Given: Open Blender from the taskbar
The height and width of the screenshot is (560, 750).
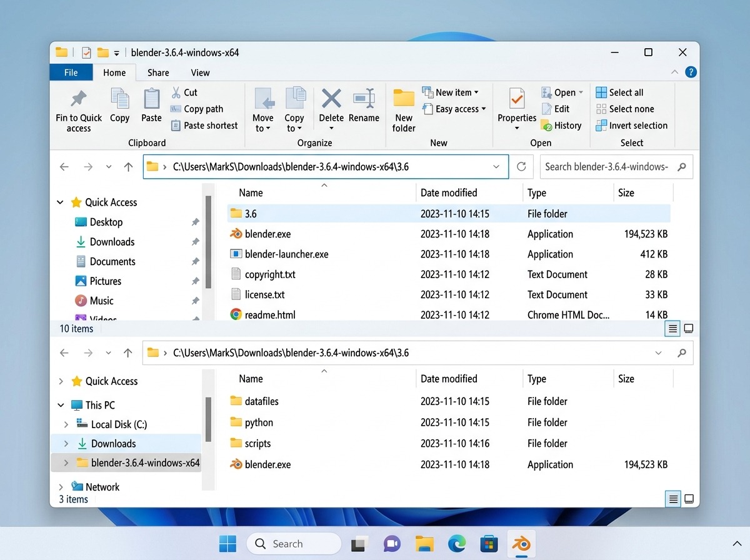Looking at the screenshot, I should tap(521, 544).
